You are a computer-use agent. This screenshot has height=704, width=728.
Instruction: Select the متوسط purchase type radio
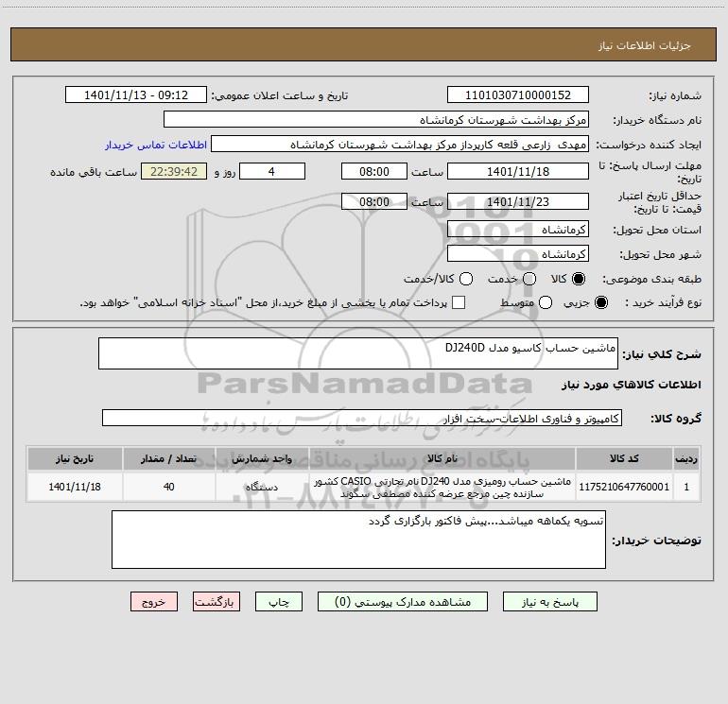pos(546,303)
